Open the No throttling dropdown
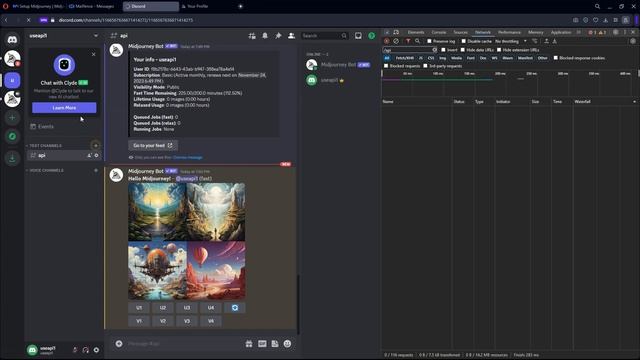 coord(511,41)
